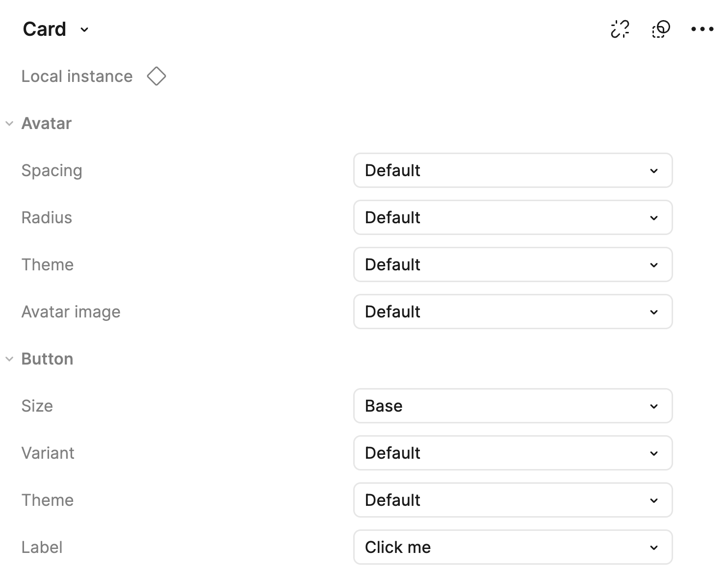Open the Label dropdown showing Click me
The height and width of the screenshot is (576, 728).
point(513,547)
